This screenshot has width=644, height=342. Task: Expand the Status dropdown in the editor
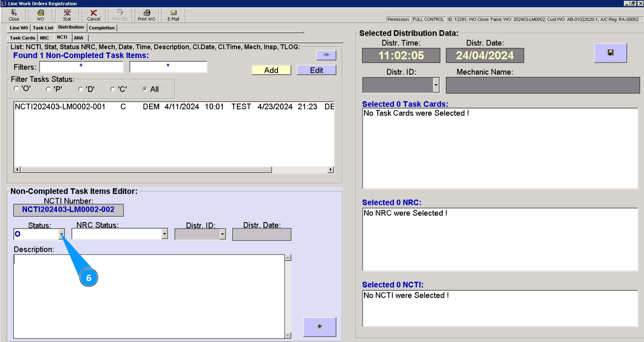[61, 234]
